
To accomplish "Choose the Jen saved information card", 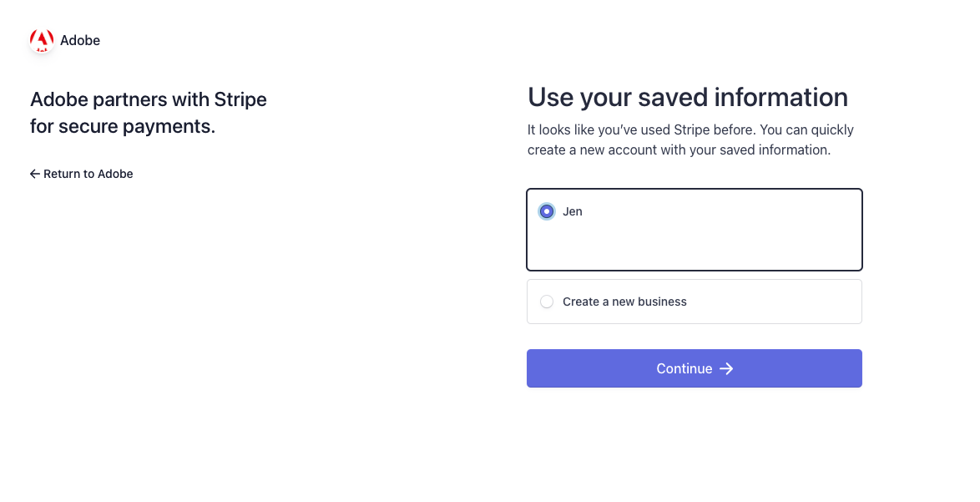I will tap(695, 230).
